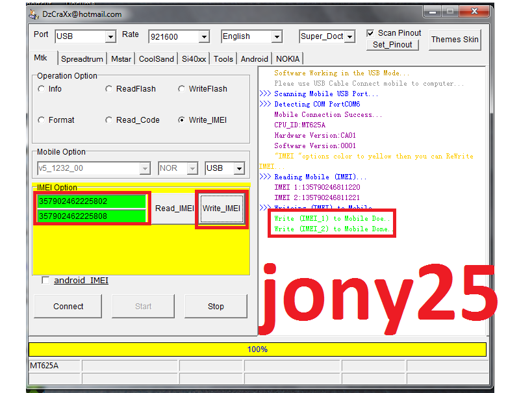532x393 pixels.
Task: Enable the Scan Pinout checkbox
Action: (370, 33)
